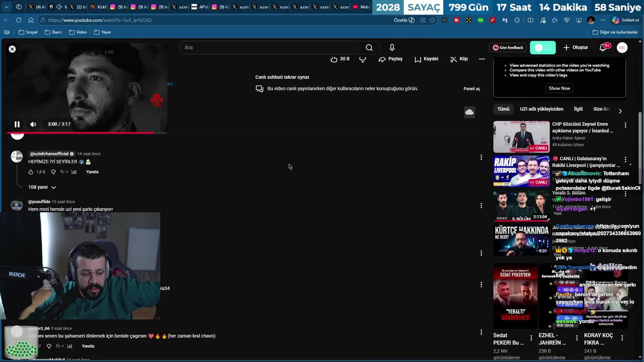Click Özetle summarize button in address bar
The width and height of the screenshot is (644, 362).
[404, 20]
